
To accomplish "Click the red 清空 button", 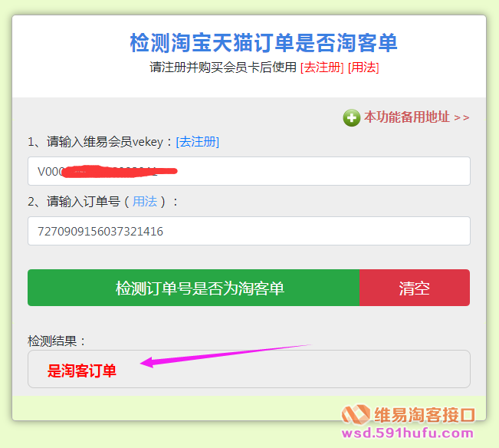I will click(415, 288).
